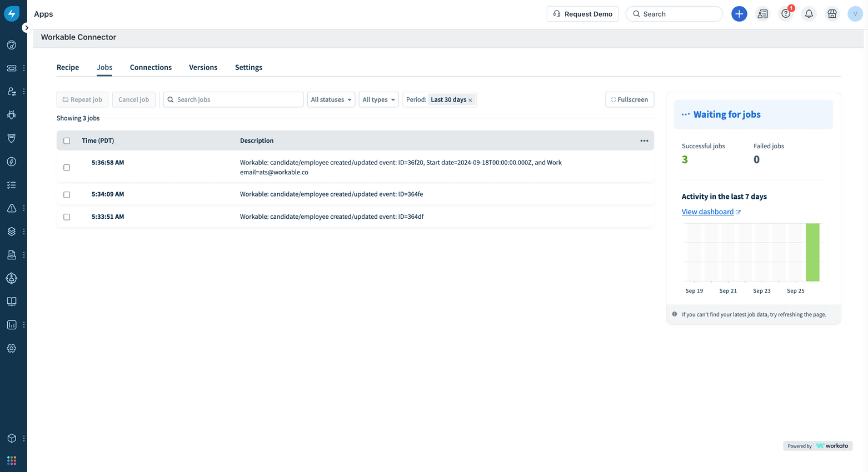The image size is (868, 472).
Task: Click the Search jobs input field
Action: pos(233,99)
